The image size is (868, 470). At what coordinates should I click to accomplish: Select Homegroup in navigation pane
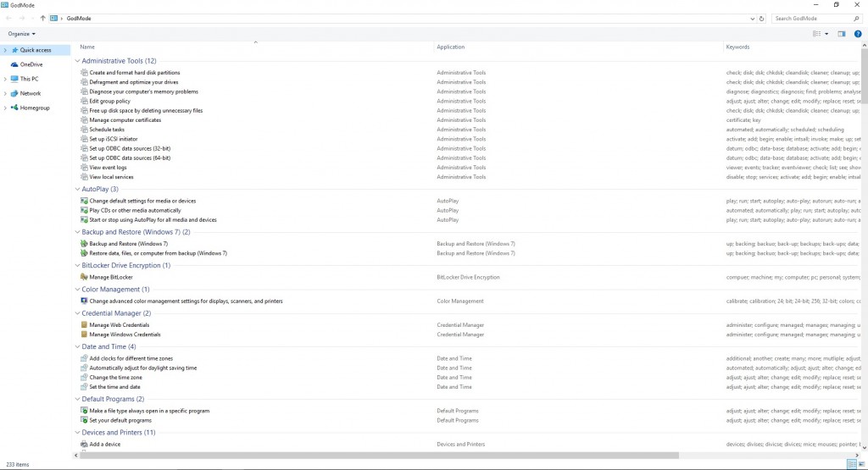34,108
